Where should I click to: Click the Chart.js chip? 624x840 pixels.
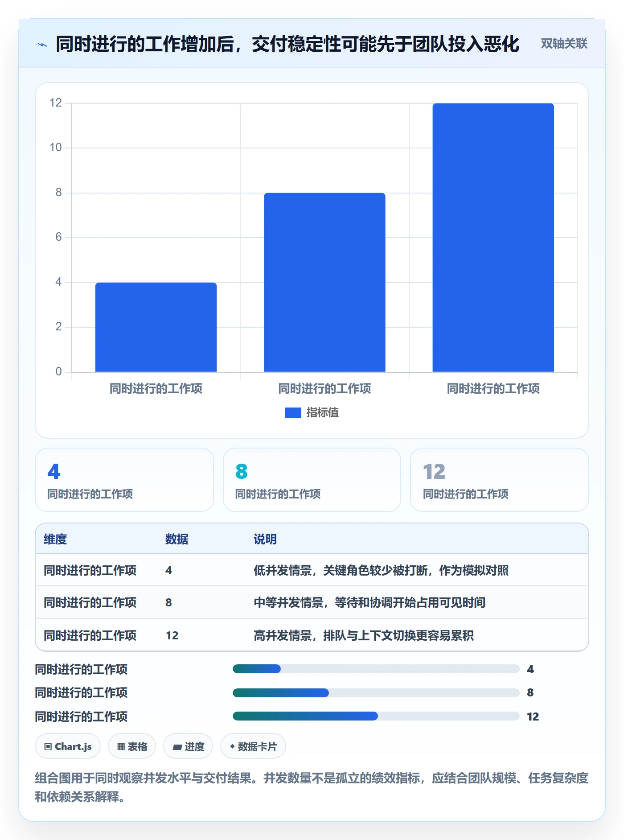[x=68, y=746]
